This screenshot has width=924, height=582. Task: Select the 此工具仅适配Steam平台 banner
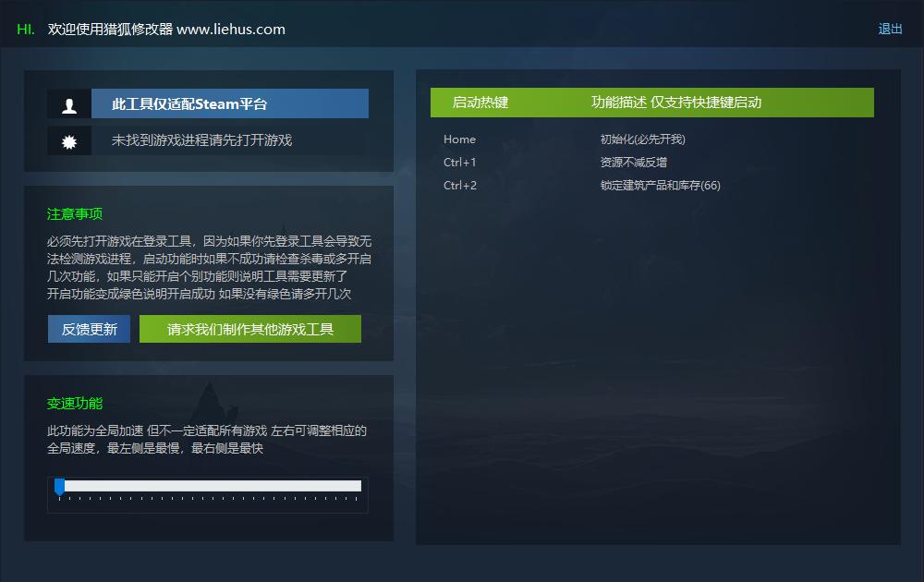point(230,103)
